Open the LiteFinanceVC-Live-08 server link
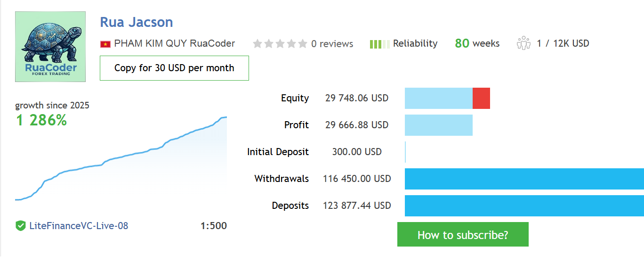644x264 pixels. coord(79,226)
